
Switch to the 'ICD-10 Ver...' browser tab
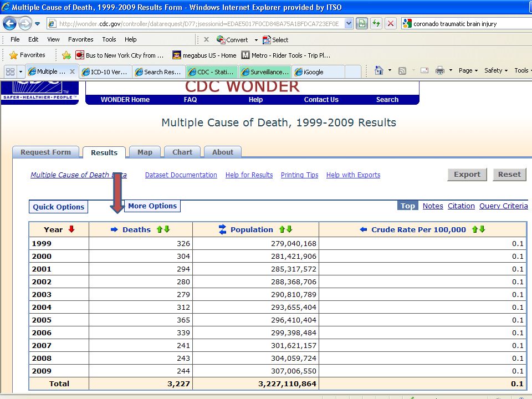pyautogui.click(x=105, y=71)
